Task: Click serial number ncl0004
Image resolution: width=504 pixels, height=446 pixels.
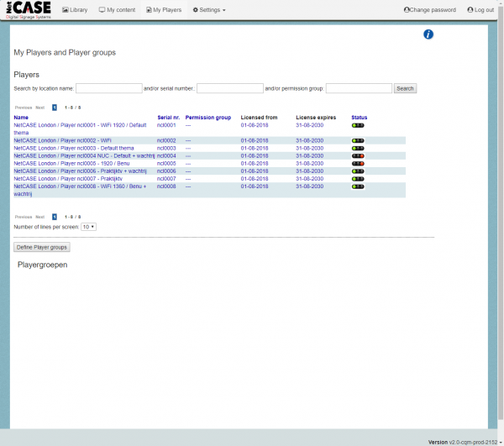Action: [x=166, y=156]
